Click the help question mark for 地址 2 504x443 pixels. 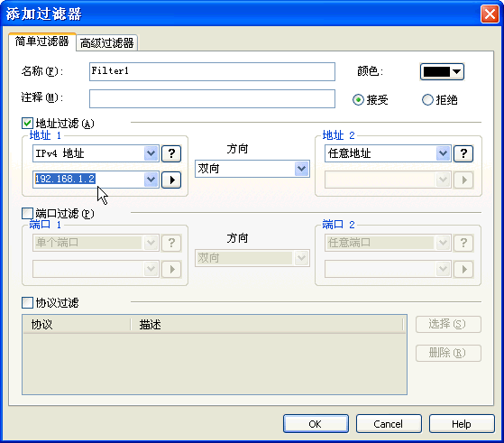tap(463, 153)
